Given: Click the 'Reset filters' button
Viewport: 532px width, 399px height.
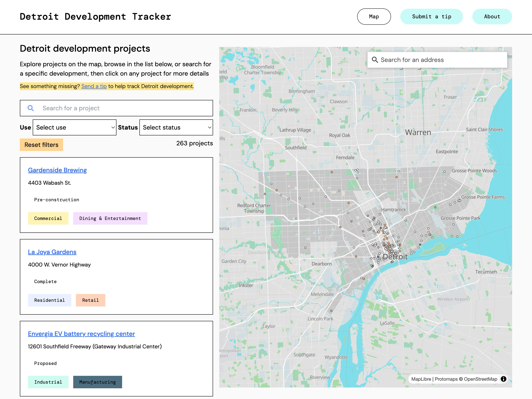Looking at the screenshot, I should point(41,145).
